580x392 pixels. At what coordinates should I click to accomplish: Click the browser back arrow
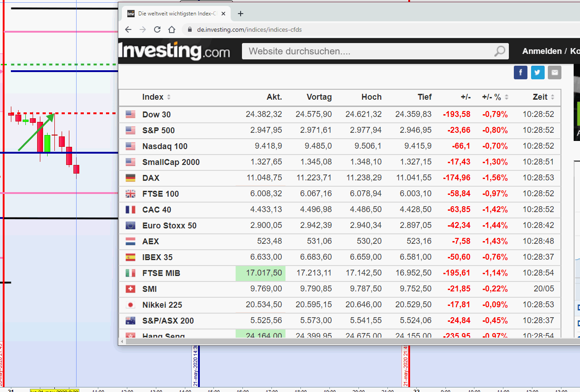click(128, 29)
